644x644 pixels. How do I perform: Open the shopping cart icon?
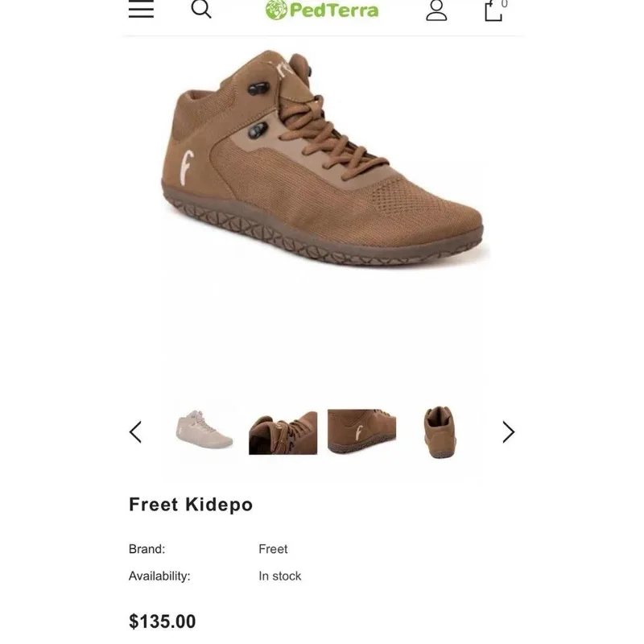[x=493, y=10]
